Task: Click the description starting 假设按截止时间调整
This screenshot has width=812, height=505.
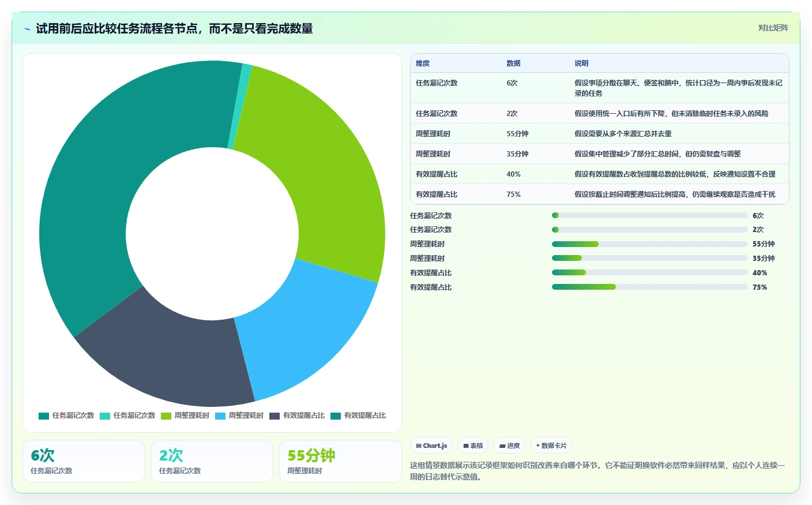Action: pos(675,194)
